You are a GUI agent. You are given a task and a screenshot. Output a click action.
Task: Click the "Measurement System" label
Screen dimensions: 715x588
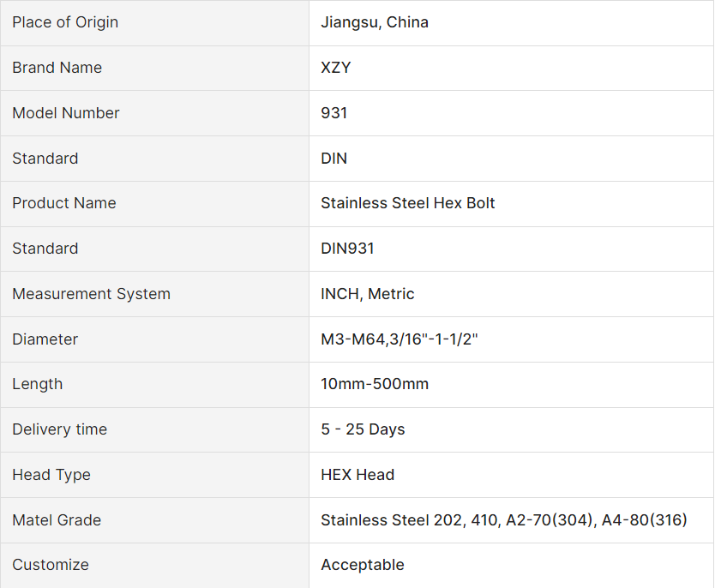coord(91,294)
